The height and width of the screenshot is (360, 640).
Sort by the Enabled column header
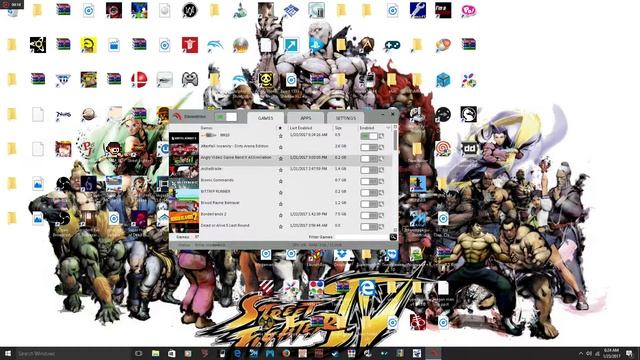tap(367, 128)
